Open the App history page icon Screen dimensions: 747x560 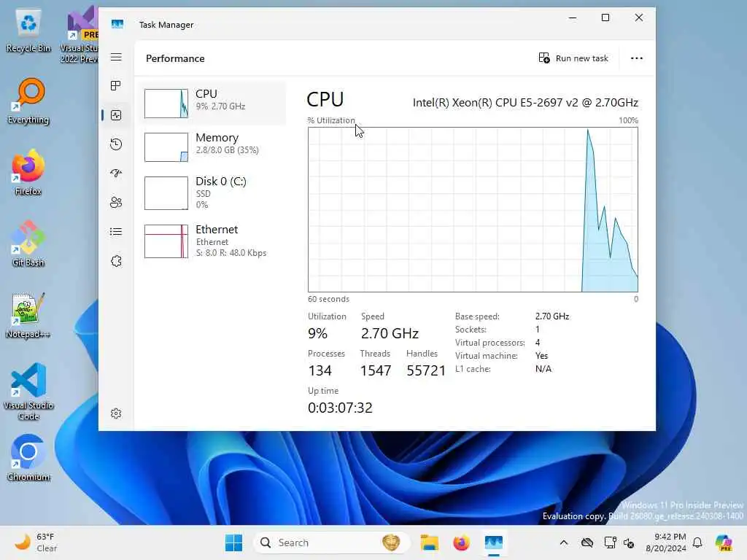pyautogui.click(x=116, y=144)
